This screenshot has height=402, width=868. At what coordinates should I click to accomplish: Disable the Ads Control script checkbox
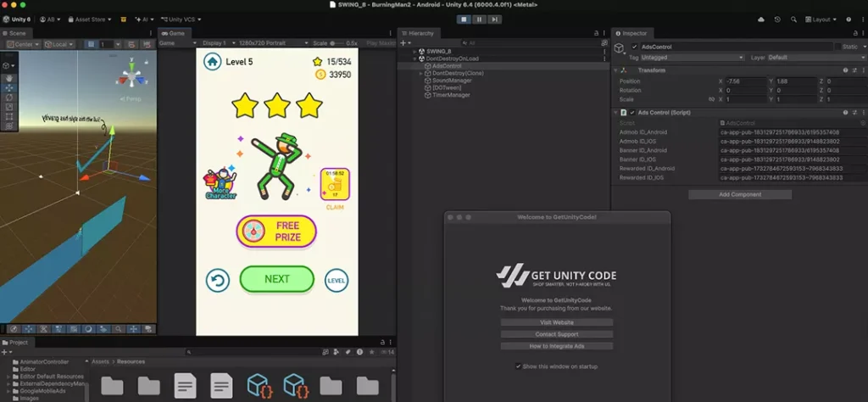(x=632, y=113)
